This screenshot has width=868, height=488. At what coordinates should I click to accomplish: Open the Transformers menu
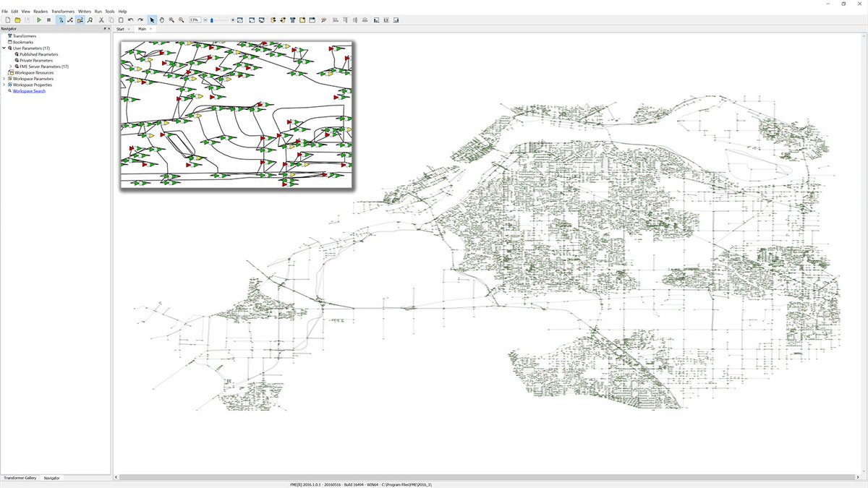pyautogui.click(x=63, y=12)
